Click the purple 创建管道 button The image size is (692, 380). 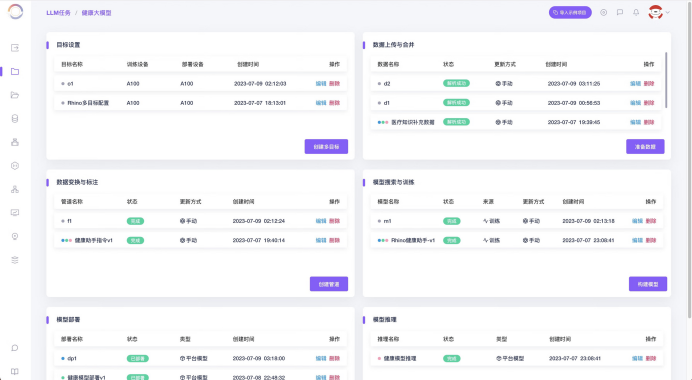tap(329, 284)
